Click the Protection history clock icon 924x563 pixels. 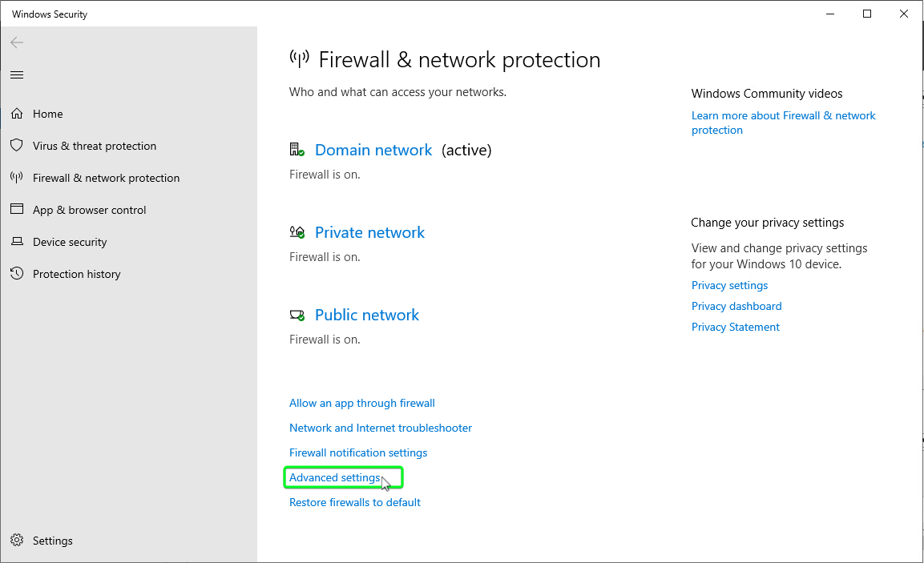tap(17, 273)
